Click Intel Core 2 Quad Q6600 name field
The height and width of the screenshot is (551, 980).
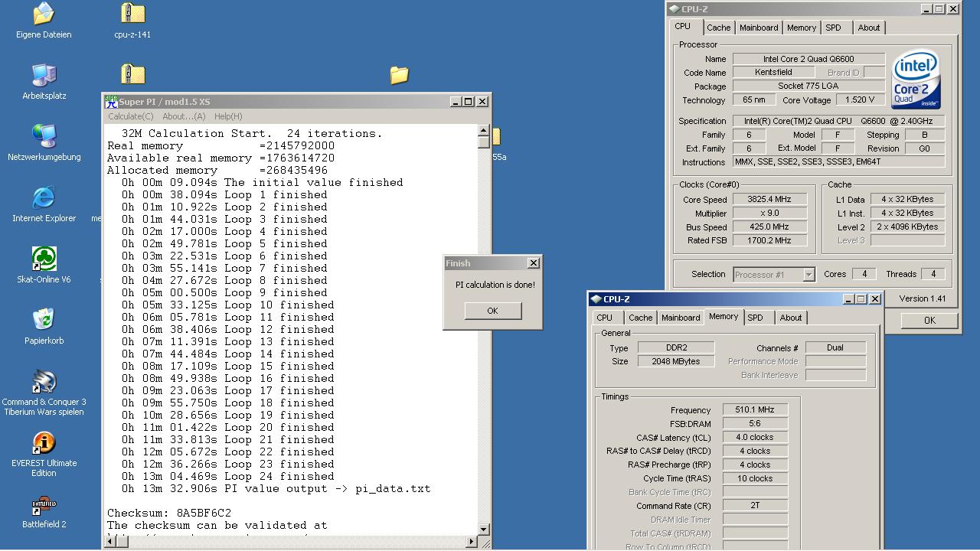coord(808,59)
